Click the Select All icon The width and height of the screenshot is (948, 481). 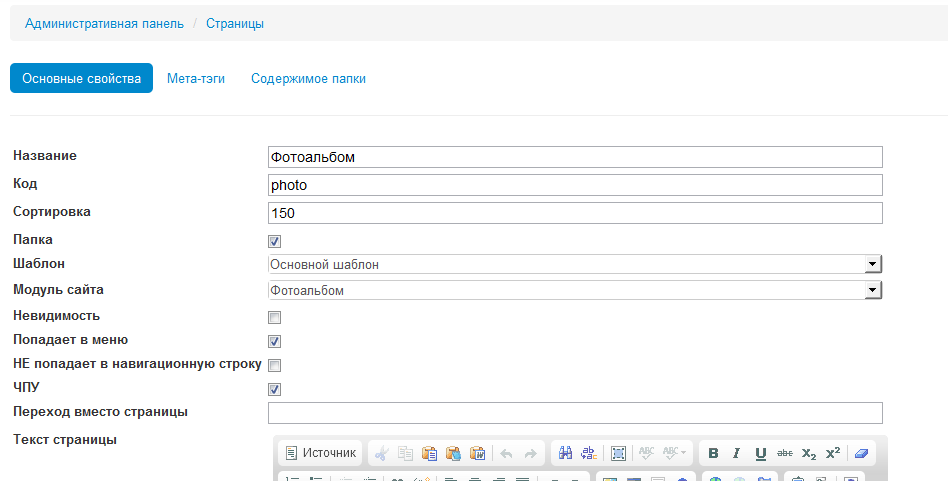618,453
